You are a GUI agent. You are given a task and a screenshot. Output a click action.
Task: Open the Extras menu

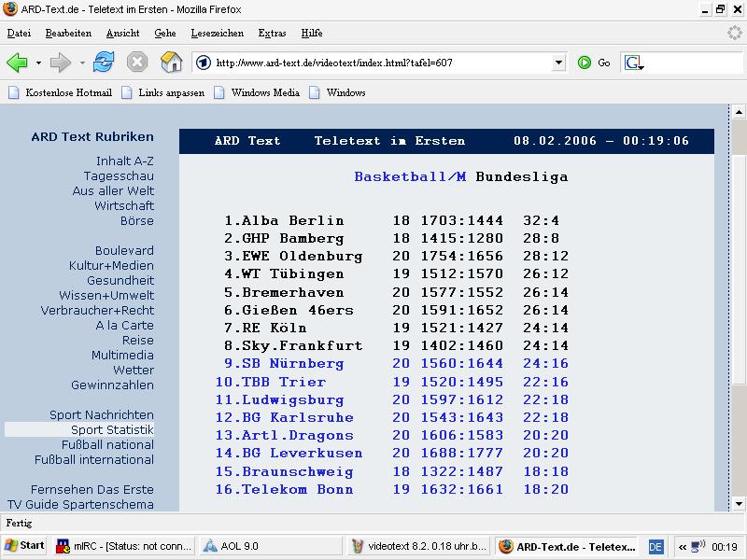pos(272,33)
